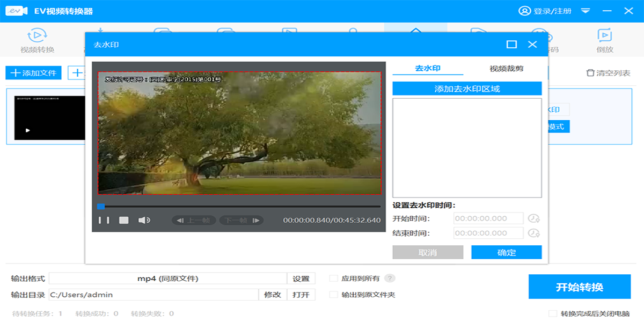644x322 pixels.
Task: Mute the preview with the speaker icon
Action: click(144, 220)
